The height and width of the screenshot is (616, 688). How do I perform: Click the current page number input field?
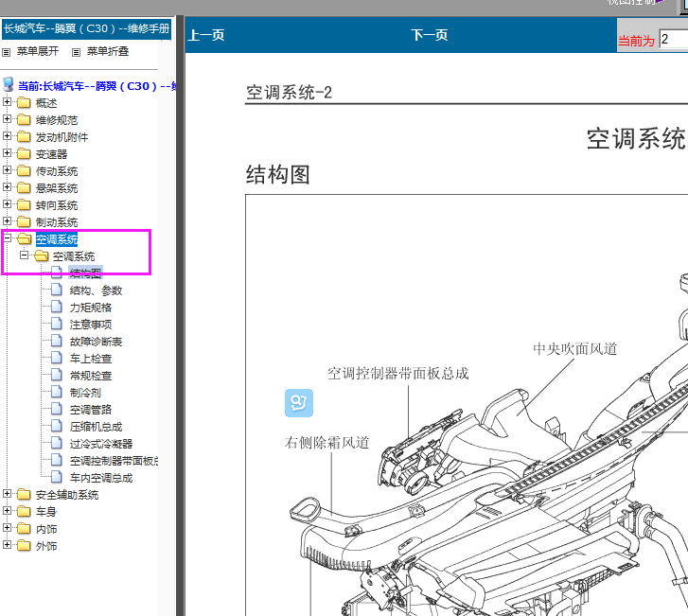[x=674, y=40]
